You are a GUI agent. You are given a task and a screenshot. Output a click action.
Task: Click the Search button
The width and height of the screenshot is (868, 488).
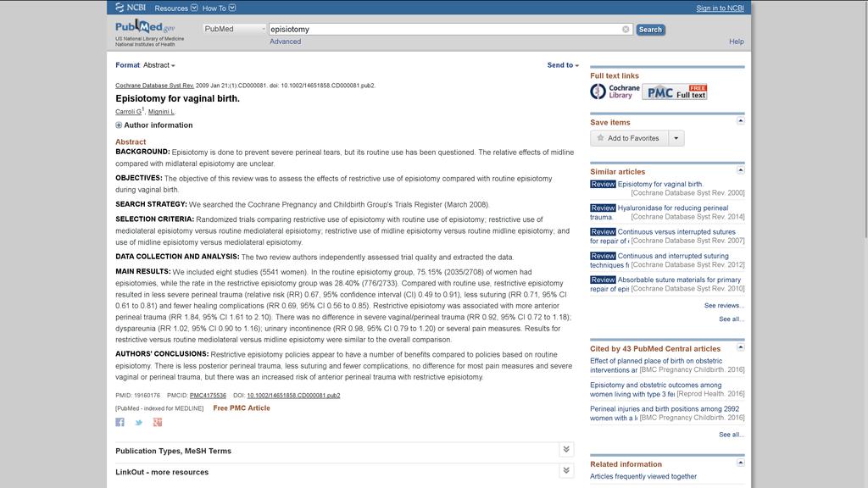click(650, 30)
